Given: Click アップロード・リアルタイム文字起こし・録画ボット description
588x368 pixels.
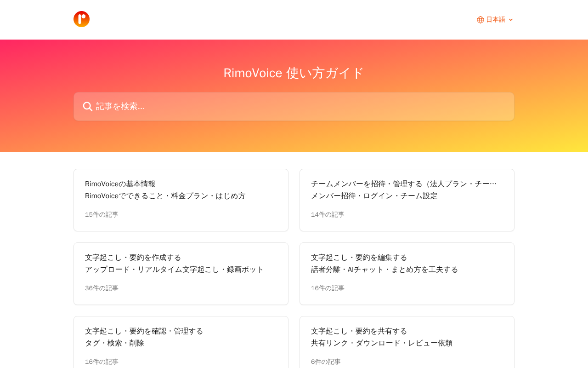Looking at the screenshot, I should [x=175, y=270].
